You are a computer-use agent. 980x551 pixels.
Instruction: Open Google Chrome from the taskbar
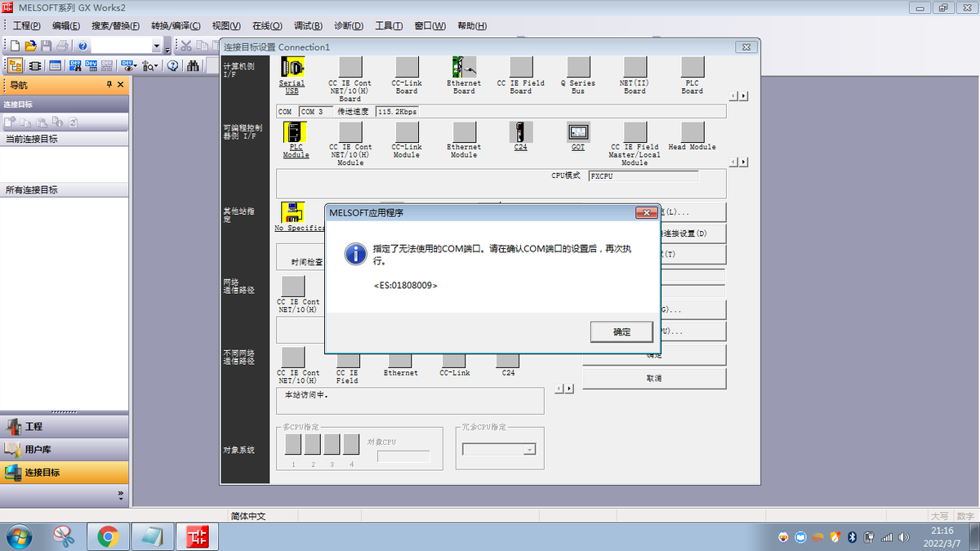point(109,536)
